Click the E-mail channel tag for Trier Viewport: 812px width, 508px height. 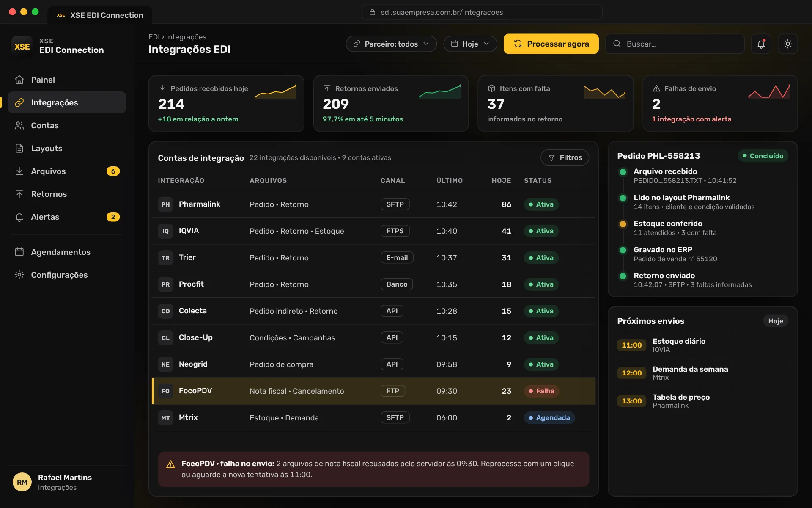397,257
